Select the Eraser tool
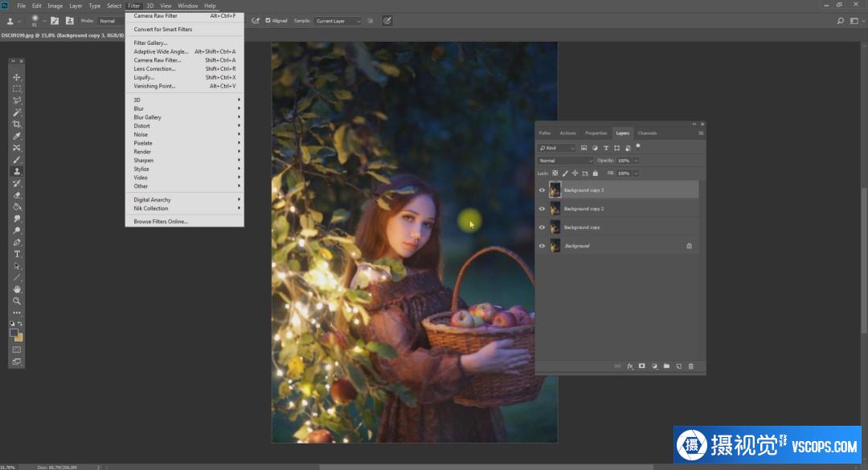This screenshot has height=470, width=868. [x=17, y=195]
